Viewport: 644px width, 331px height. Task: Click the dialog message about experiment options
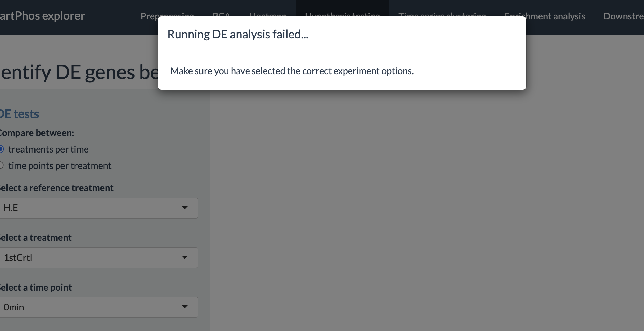[x=292, y=71]
